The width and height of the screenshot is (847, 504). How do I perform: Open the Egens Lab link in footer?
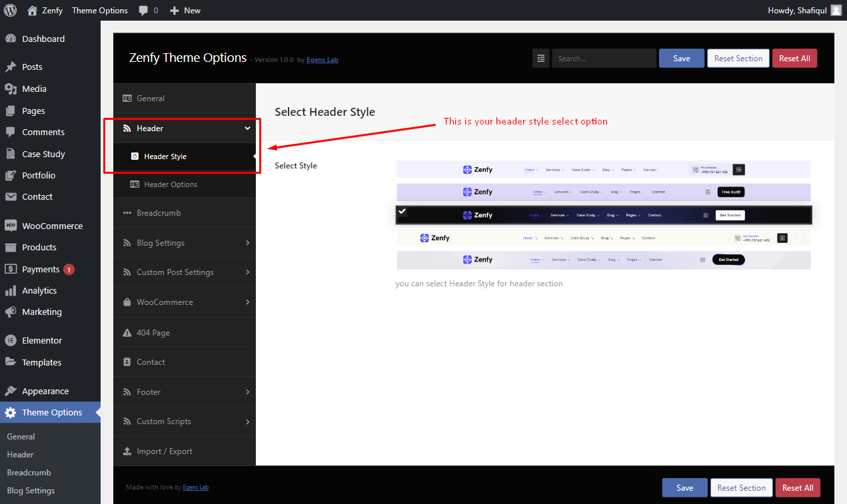(196, 487)
